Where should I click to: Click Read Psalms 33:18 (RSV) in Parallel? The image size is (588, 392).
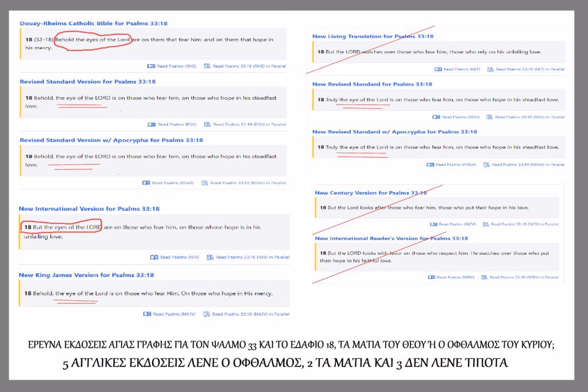pyautogui.click(x=249, y=125)
